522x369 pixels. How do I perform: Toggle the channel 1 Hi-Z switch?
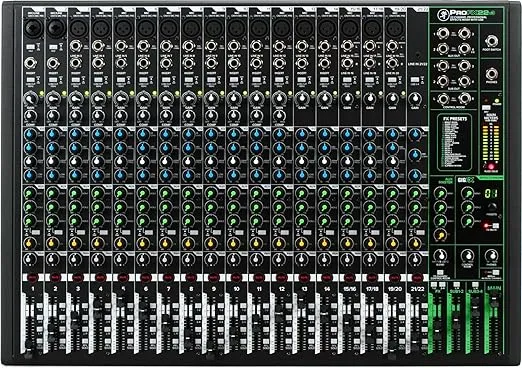tap(30, 47)
